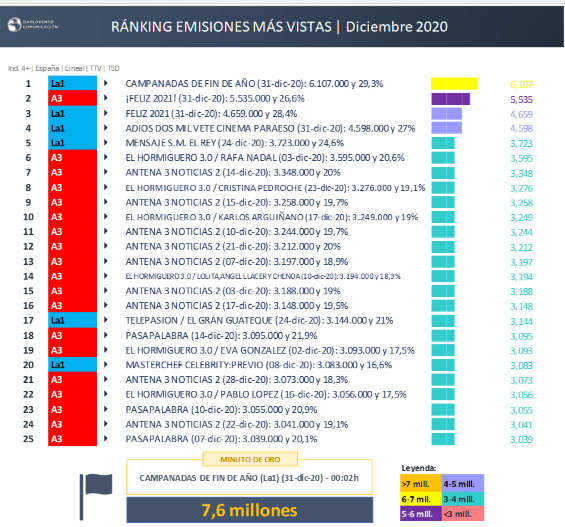
Task: Click the '3-4 mill.' teal legend swatch
Action: [463, 499]
